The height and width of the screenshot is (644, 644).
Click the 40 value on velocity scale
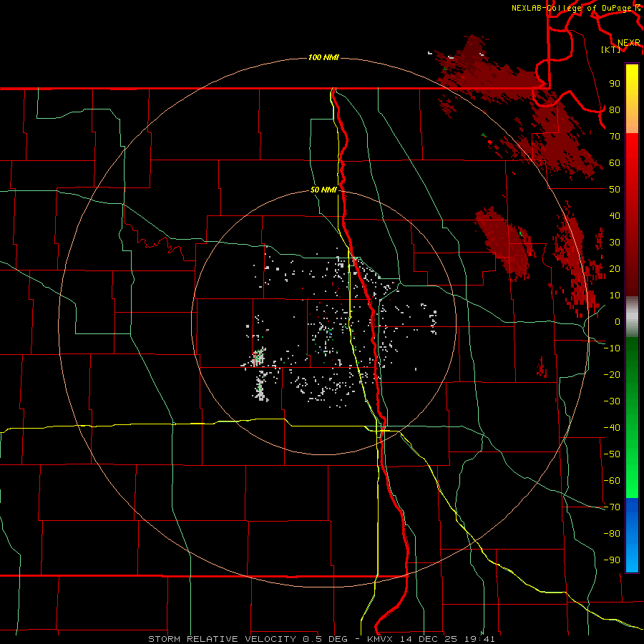pyautogui.click(x=615, y=216)
